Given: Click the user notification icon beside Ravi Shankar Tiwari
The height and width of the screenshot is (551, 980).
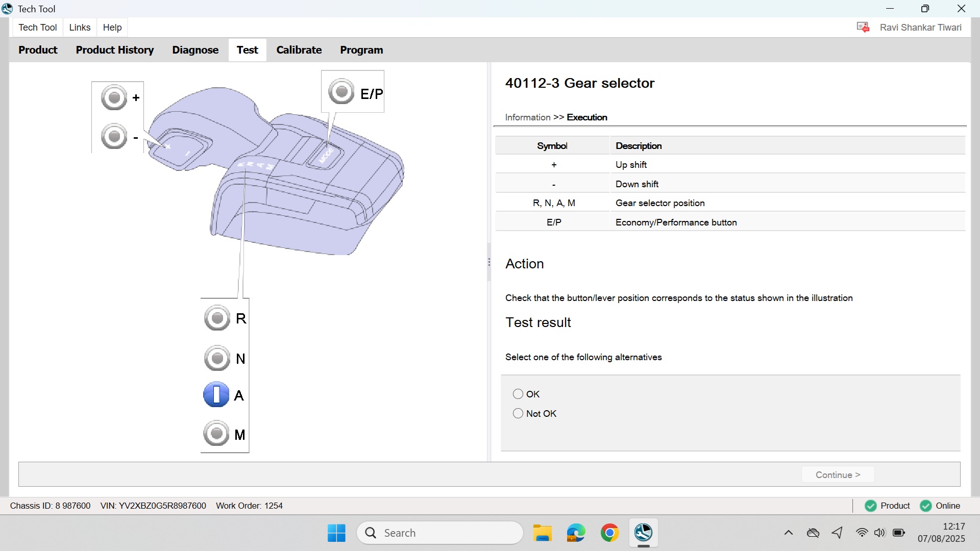Looking at the screenshot, I should pos(863,27).
